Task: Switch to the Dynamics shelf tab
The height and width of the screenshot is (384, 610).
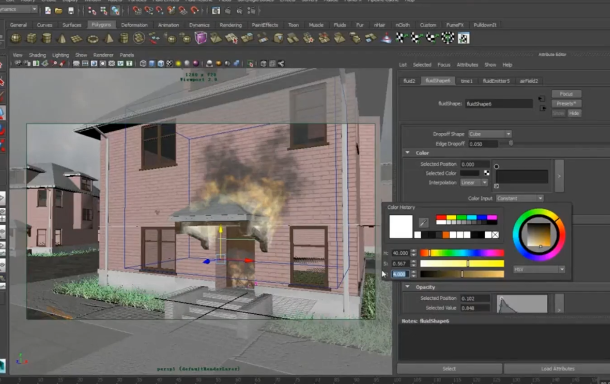Action: [x=199, y=25]
